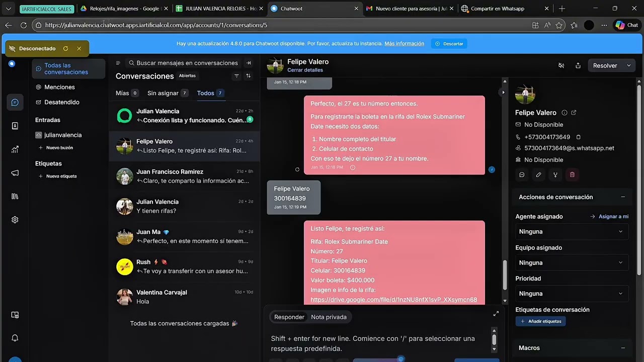Open the Resolver dropdown arrow
This screenshot has width=644, height=362.
point(629,65)
